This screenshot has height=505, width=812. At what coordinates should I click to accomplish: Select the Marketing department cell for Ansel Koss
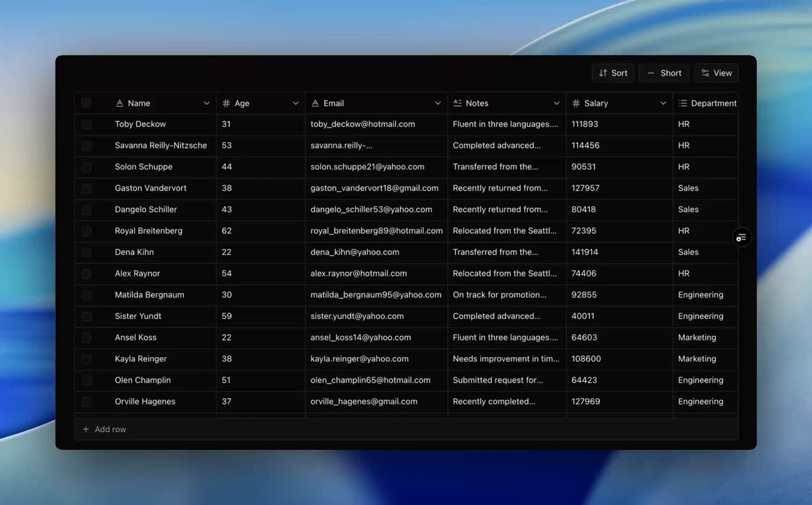705,337
